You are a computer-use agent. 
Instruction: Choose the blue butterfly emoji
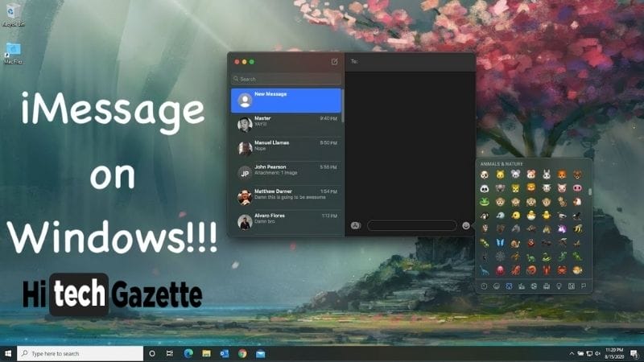coord(500,243)
